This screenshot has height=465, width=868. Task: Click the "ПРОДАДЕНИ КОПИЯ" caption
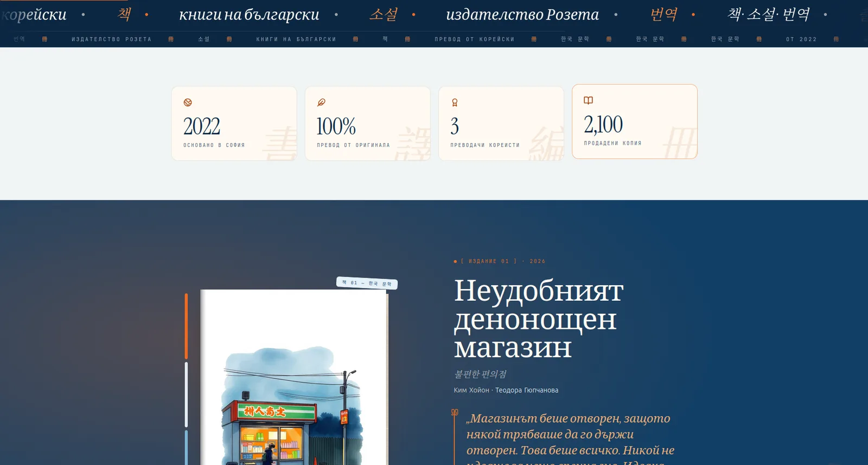click(612, 143)
